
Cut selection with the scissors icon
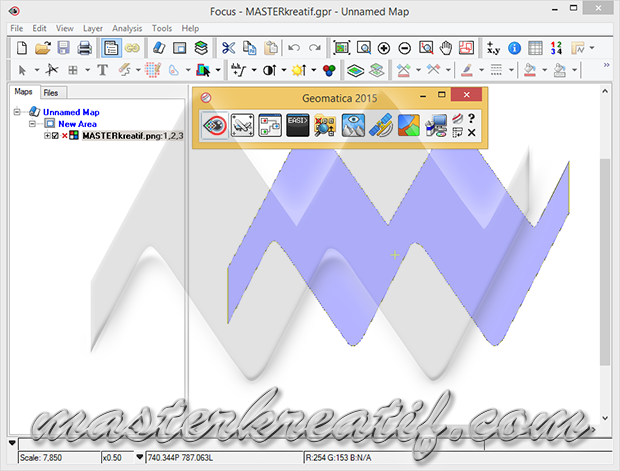tap(228, 48)
